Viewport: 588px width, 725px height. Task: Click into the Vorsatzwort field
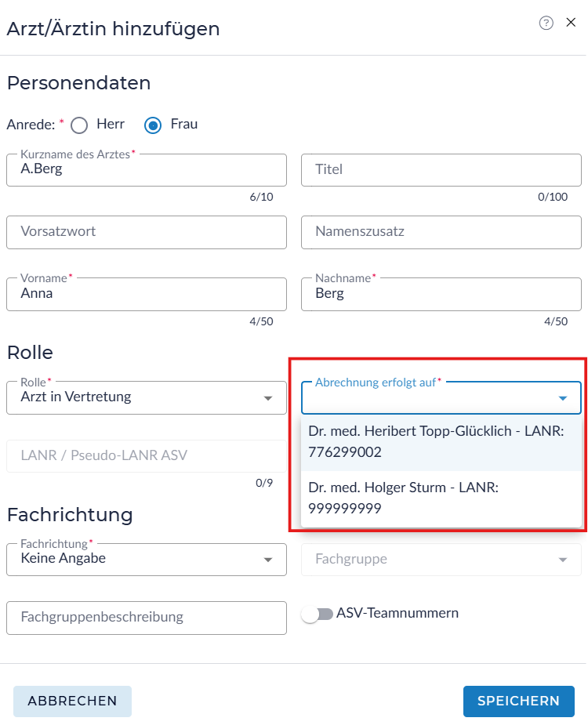click(146, 232)
